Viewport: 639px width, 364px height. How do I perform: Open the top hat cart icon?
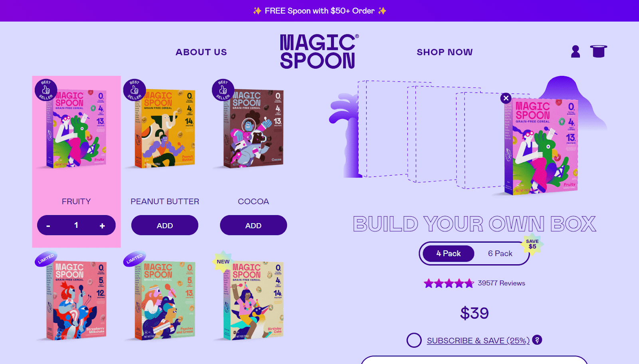point(599,51)
